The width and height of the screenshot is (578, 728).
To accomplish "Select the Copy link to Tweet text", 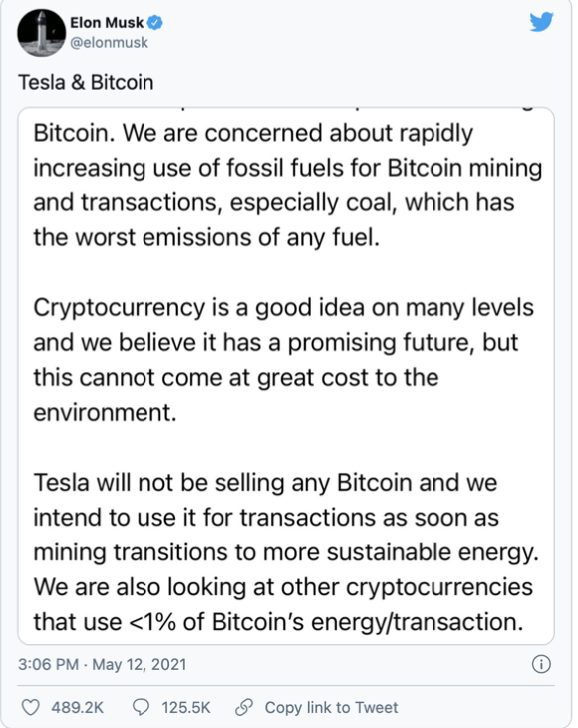I will pos(331,708).
